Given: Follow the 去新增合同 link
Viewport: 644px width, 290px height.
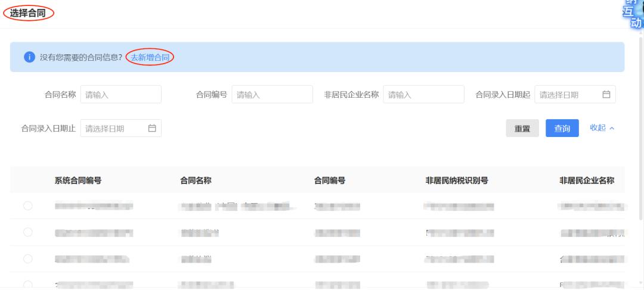Looking at the screenshot, I should (x=150, y=57).
